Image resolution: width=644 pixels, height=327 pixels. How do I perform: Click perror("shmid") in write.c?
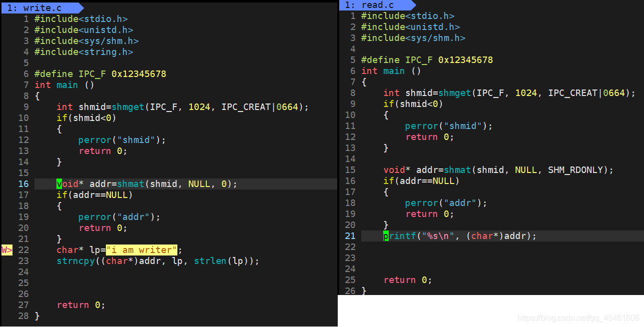pos(122,140)
